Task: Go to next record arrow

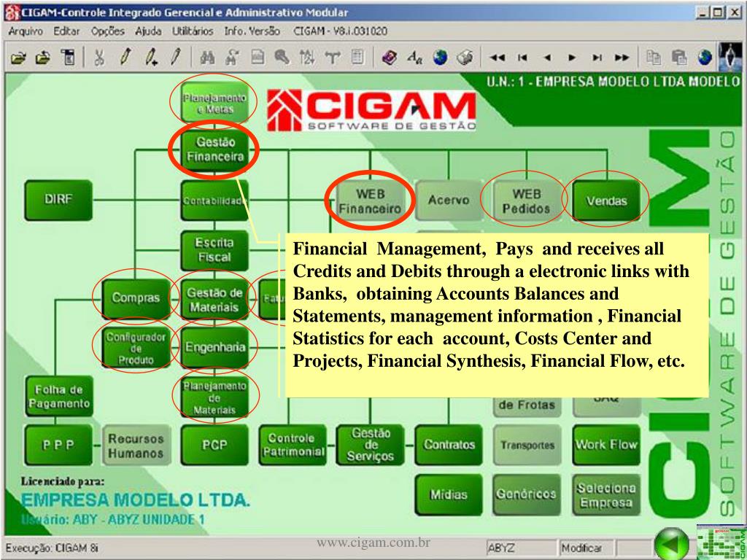Action: pos(572,58)
